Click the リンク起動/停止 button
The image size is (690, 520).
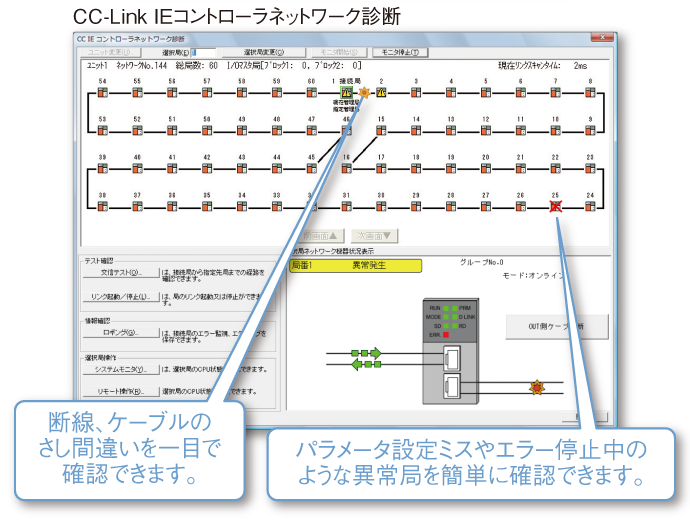(x=121, y=297)
